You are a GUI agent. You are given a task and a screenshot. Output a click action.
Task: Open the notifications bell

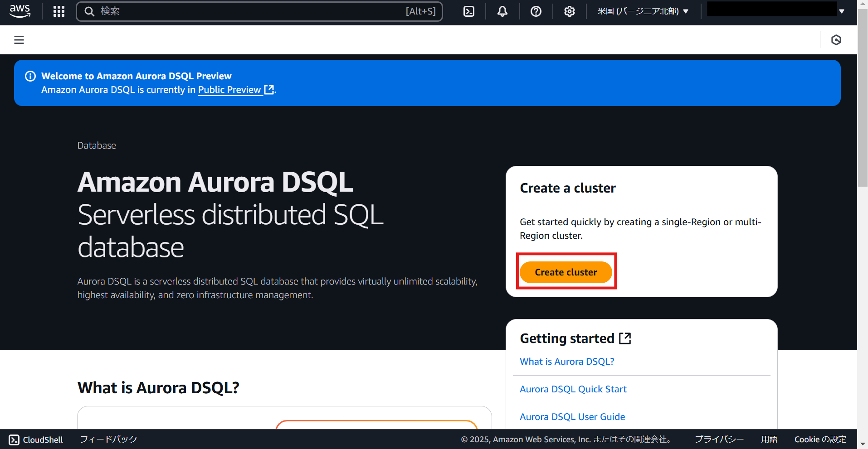tap(502, 11)
